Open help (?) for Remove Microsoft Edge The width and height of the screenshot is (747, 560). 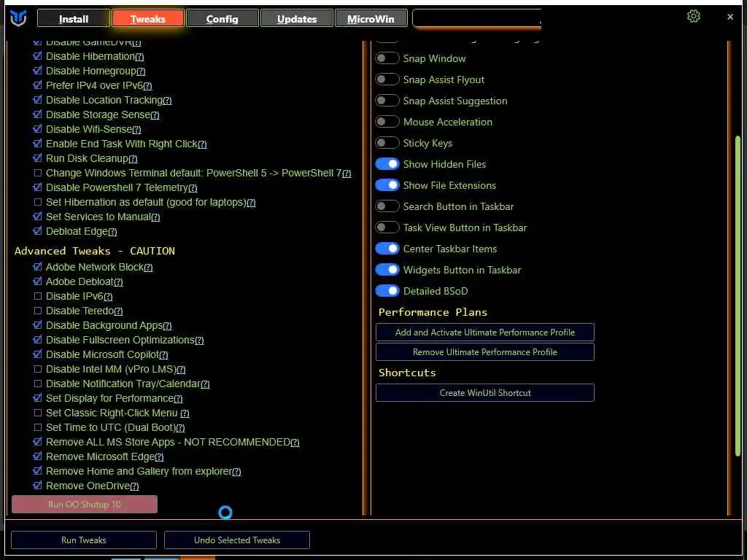tap(159, 457)
